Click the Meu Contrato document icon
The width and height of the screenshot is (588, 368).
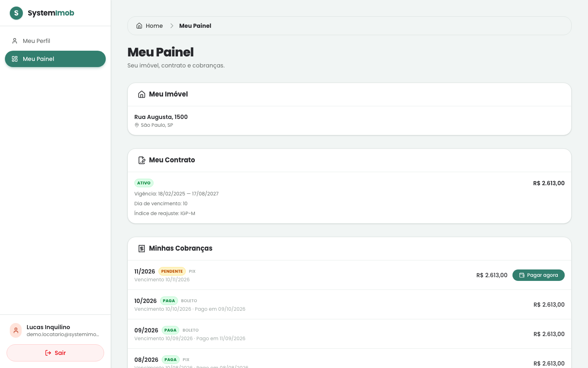142,160
